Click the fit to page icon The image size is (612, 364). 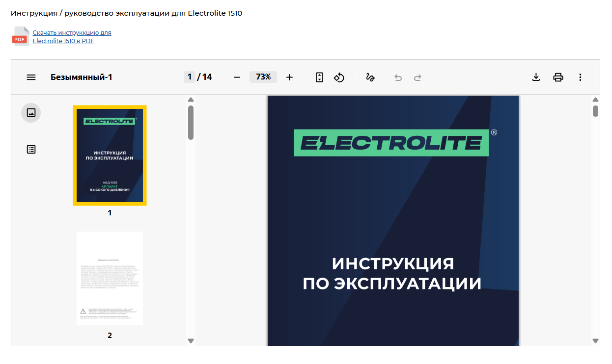[x=320, y=77]
